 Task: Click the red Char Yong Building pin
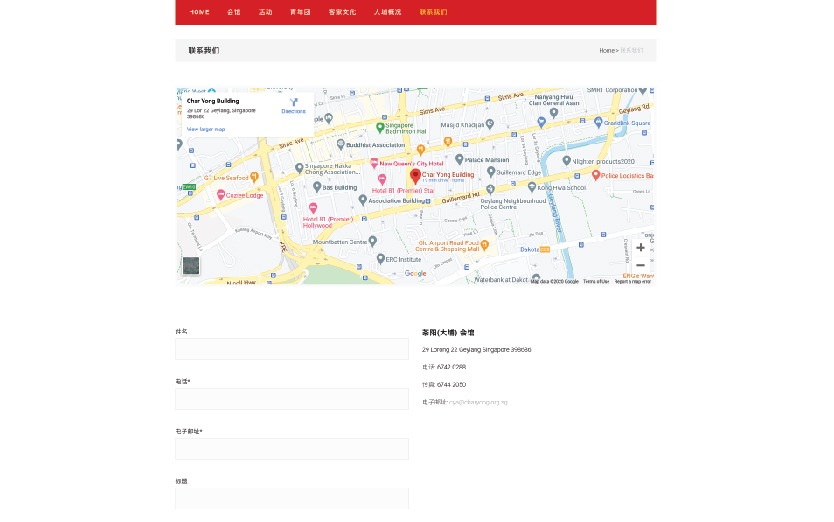click(x=416, y=176)
